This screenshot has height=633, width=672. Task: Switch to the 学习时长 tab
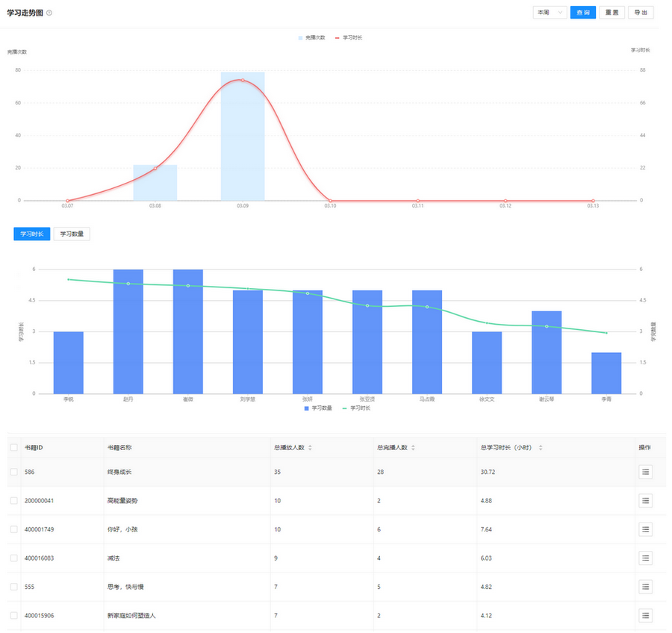(32, 234)
